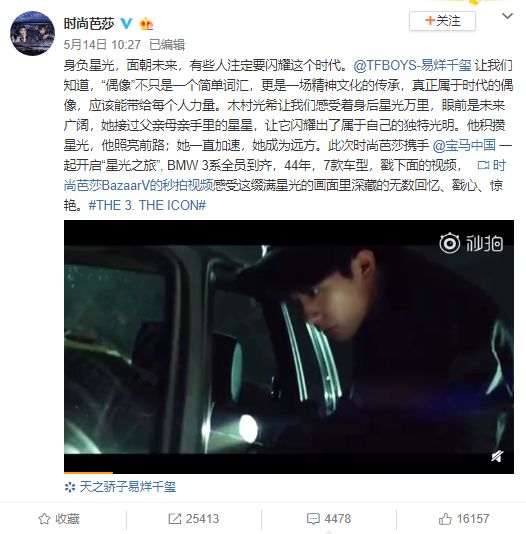526x534 pixels.
Task: Unmute the video with speaker icon
Action: coord(497,456)
